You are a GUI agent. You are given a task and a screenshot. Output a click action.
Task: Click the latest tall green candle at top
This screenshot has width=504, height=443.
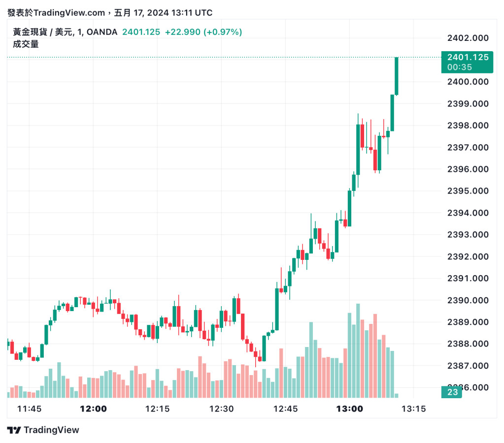pos(396,76)
